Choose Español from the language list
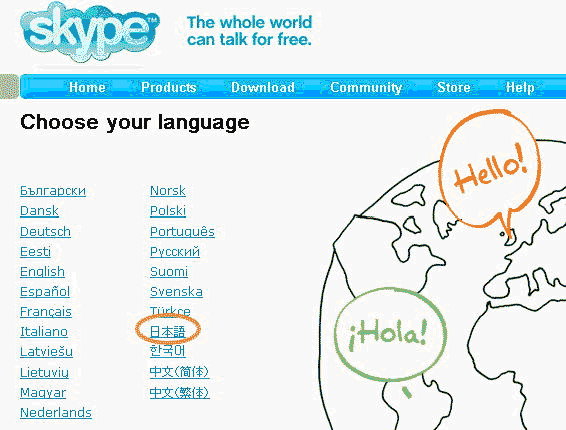This screenshot has width=566, height=430. [x=45, y=292]
